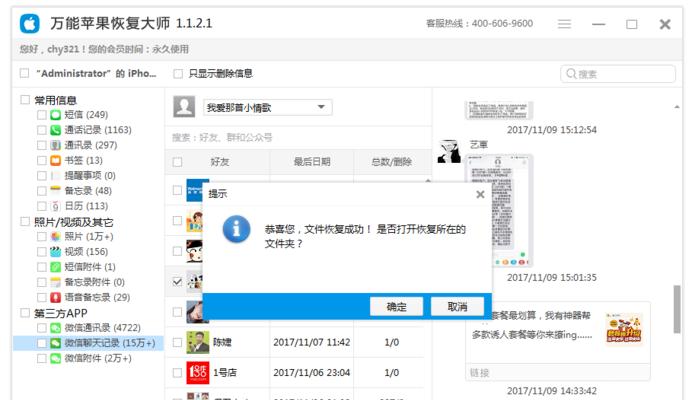Click 陈婕's avatar in friend list
The image size is (692, 400).
point(198,343)
